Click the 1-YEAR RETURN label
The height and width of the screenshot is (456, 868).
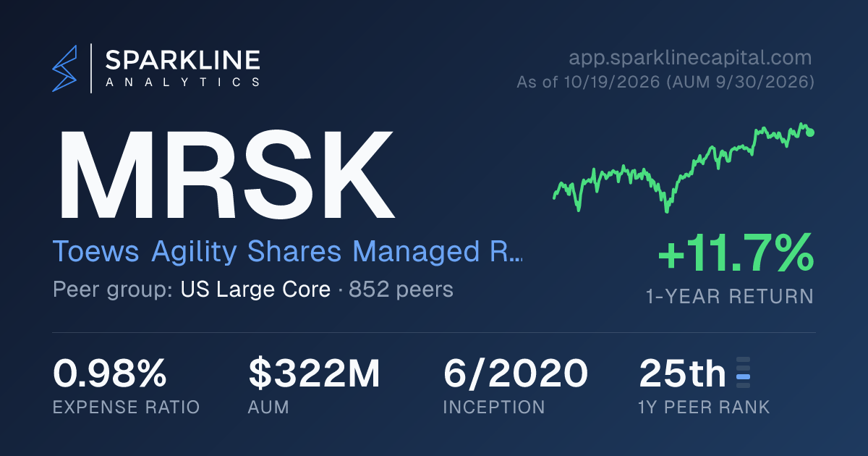[x=729, y=297]
